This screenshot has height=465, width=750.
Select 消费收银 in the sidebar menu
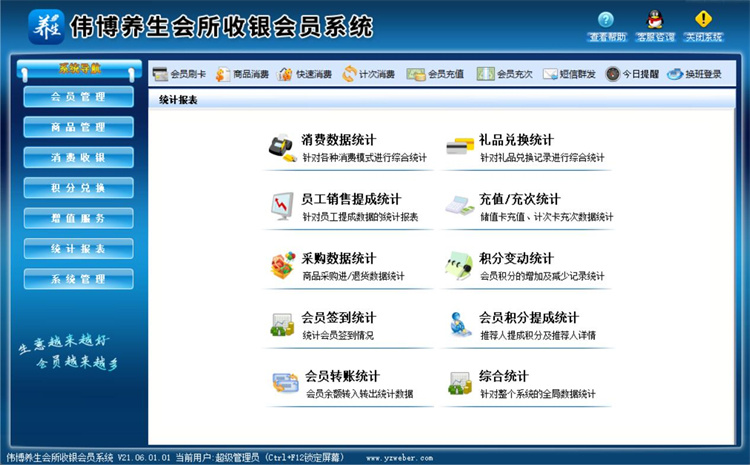point(78,157)
